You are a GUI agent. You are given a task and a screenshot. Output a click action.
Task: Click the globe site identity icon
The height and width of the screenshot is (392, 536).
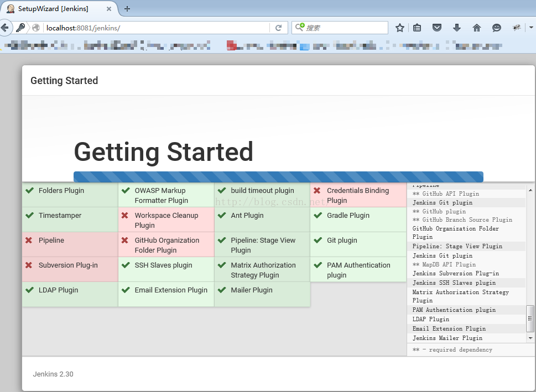(36, 28)
